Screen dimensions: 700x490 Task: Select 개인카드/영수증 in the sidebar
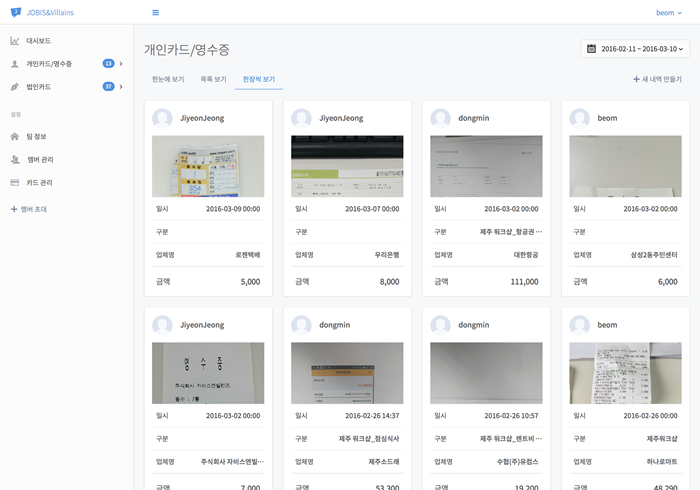49,64
